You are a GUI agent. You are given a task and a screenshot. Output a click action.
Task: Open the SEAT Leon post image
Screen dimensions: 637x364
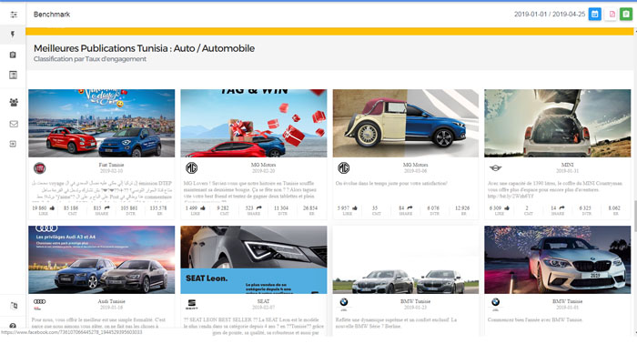tap(254, 259)
